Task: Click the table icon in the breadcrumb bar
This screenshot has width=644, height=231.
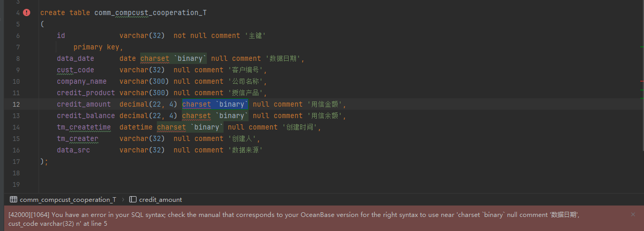Action: pyautogui.click(x=14, y=200)
